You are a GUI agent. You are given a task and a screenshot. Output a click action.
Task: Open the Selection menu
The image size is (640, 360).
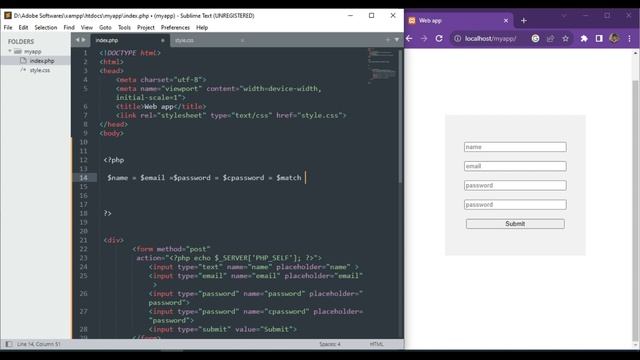tap(46, 27)
